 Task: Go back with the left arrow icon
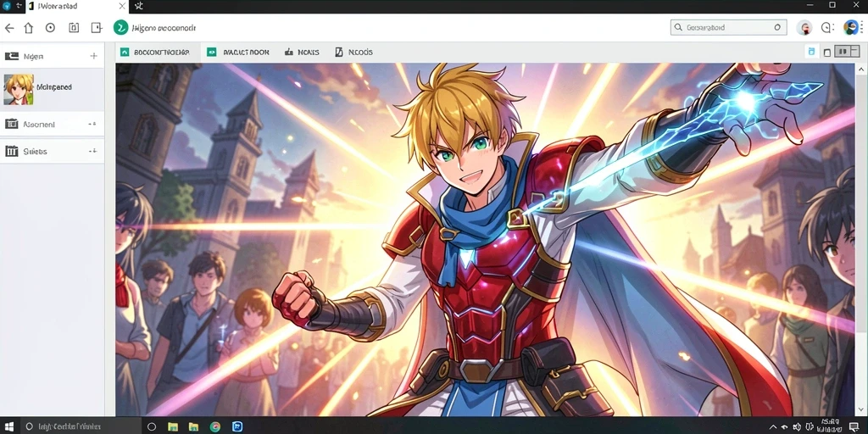coord(9,28)
